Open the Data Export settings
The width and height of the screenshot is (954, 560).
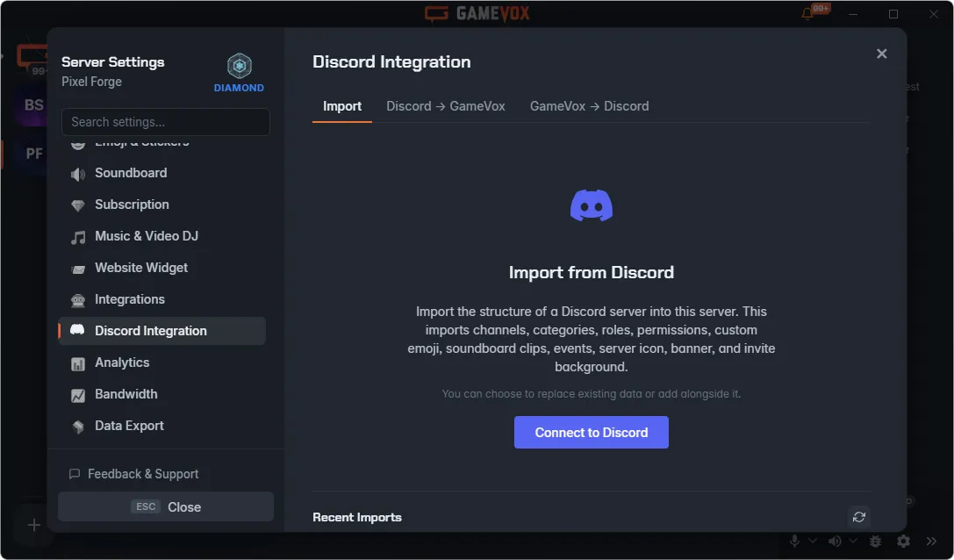click(x=161, y=426)
